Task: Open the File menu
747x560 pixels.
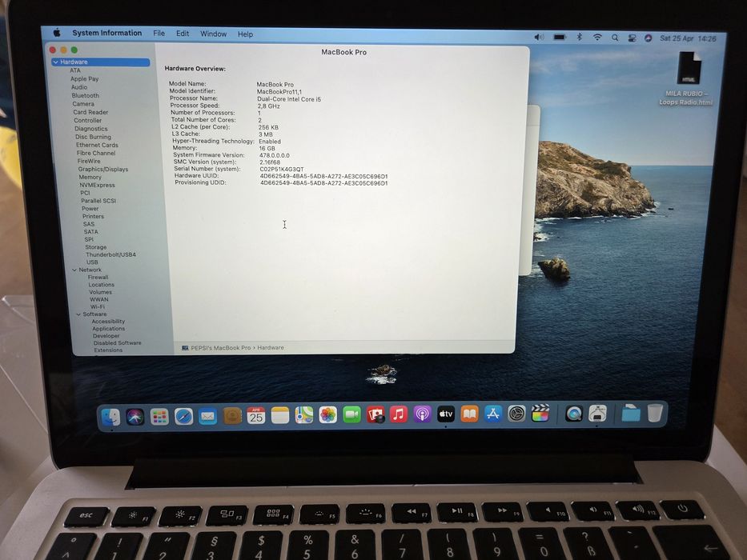Action: point(159,34)
